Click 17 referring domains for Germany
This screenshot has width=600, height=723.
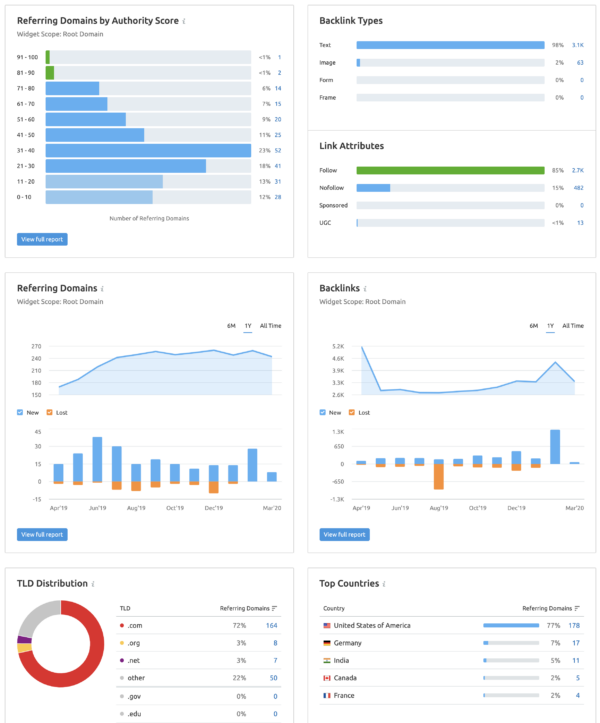pos(576,643)
